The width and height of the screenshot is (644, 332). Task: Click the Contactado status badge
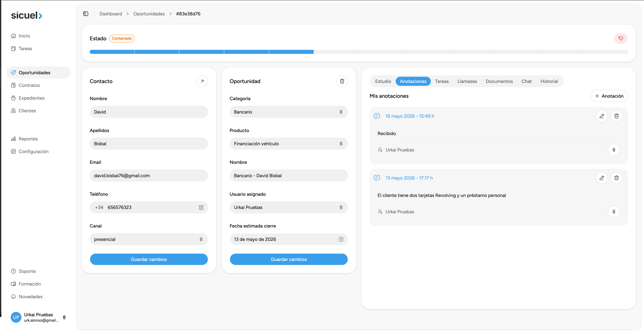pos(122,38)
